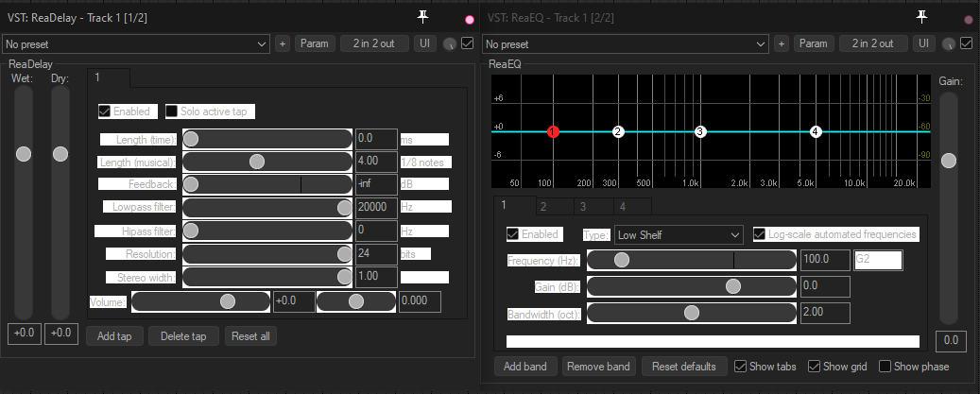The width and height of the screenshot is (980, 394).
Task: Click the EQ Bandwidth (oct) slider handle
Action: pos(691,312)
